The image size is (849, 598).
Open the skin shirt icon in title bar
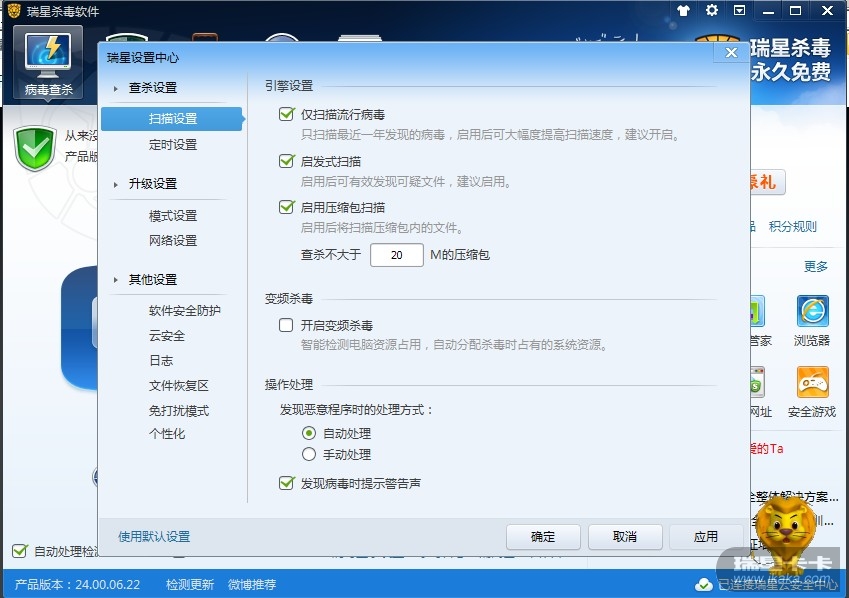pyautogui.click(x=683, y=10)
